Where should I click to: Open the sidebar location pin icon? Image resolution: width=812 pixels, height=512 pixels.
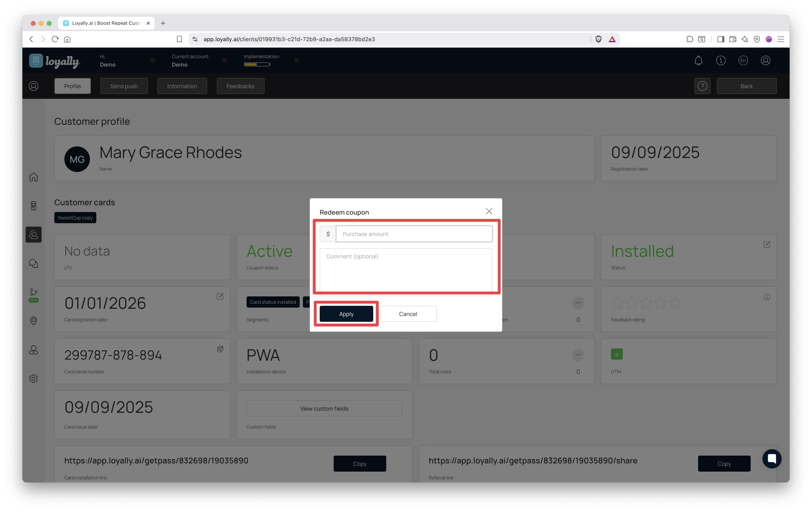(x=33, y=321)
